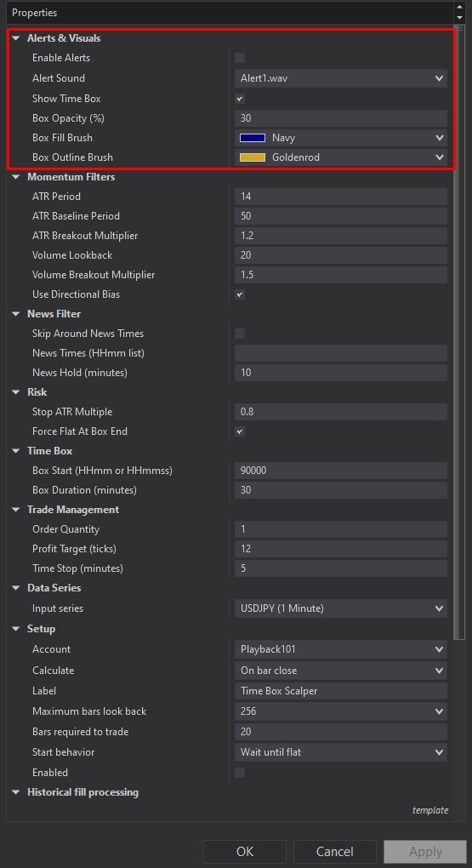Screen dimensions: 472x868
Task: Open the Start behavior dropdown
Action: [341, 752]
